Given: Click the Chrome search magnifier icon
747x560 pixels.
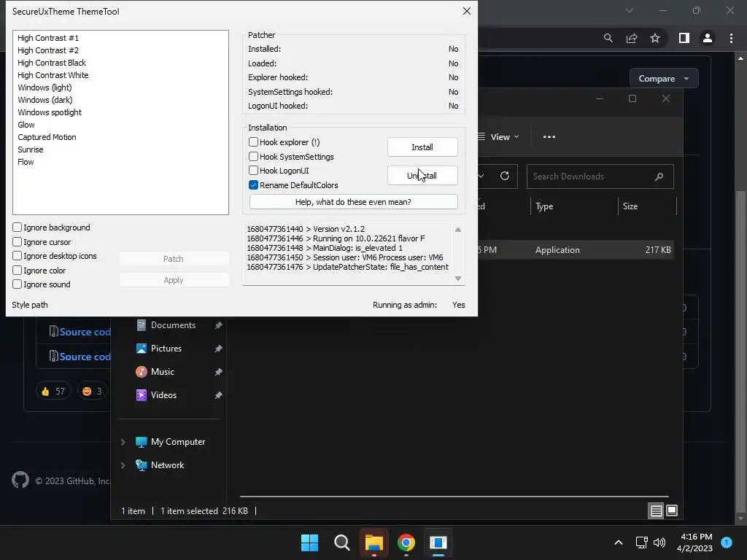Looking at the screenshot, I should [x=608, y=38].
